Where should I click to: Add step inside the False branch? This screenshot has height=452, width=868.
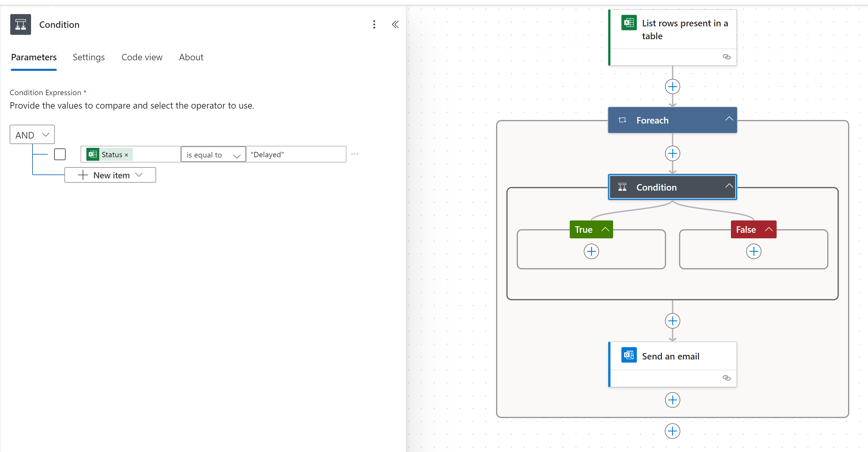click(x=753, y=251)
